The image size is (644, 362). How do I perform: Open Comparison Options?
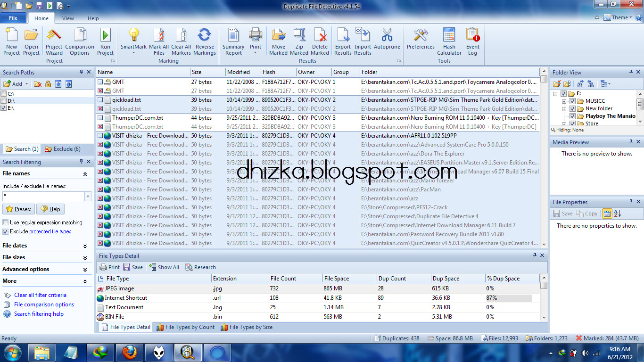[x=80, y=41]
